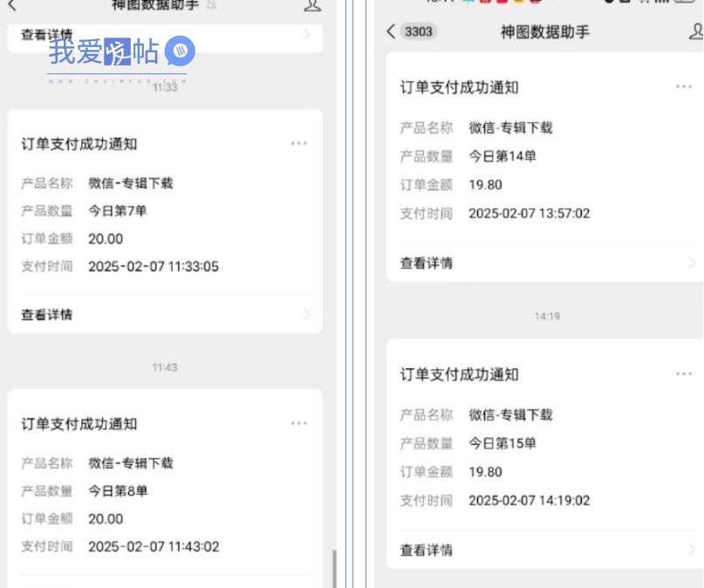Click 微信-专辑下载 on the 今日第14单 card
The width and height of the screenshot is (704, 588).
click(x=510, y=128)
